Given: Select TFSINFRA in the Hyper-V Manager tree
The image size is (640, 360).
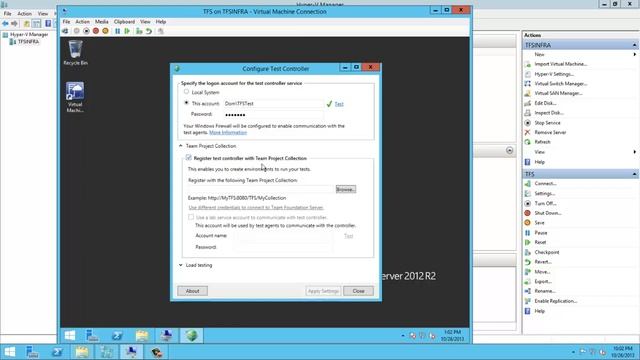Looking at the screenshot, I should (x=28, y=42).
